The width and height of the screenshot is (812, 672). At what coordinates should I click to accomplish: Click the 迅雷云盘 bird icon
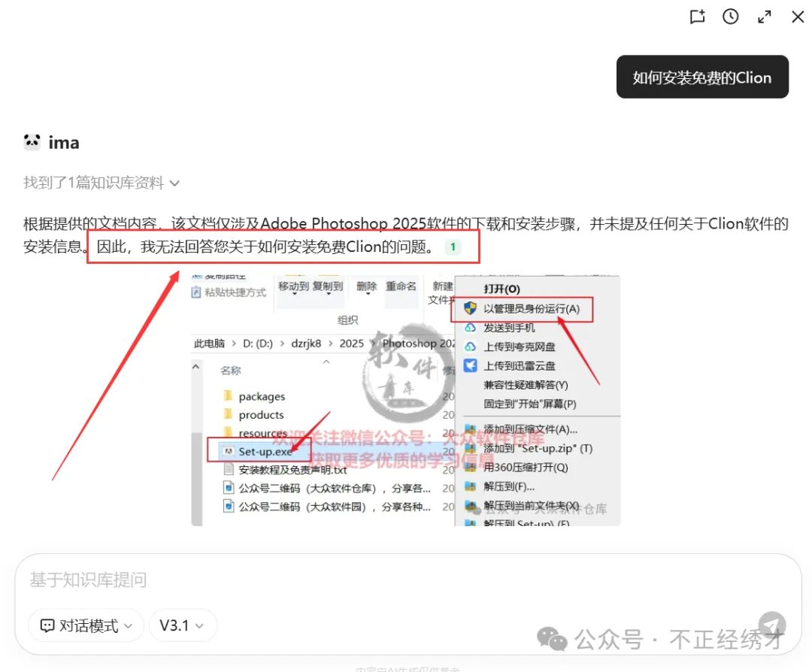[x=470, y=365]
